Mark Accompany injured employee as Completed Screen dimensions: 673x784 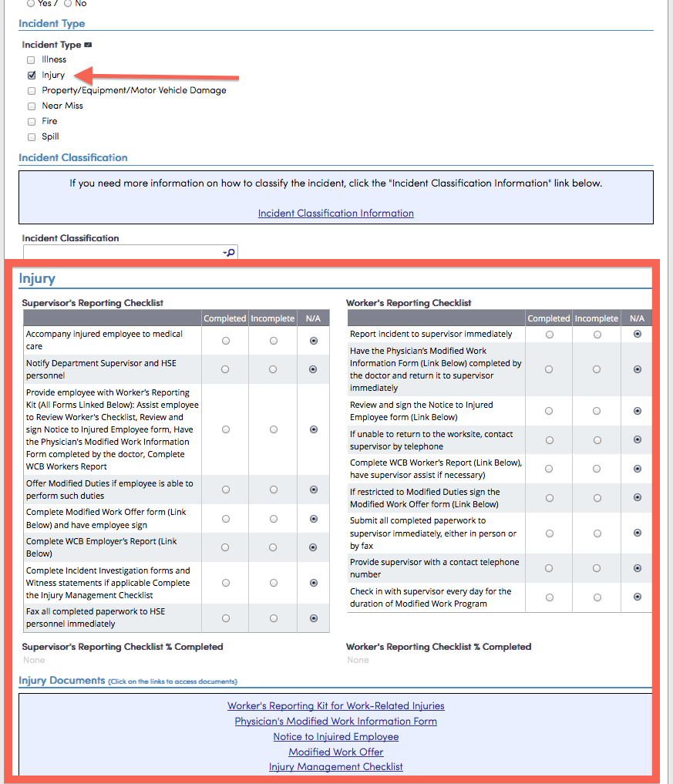226,341
